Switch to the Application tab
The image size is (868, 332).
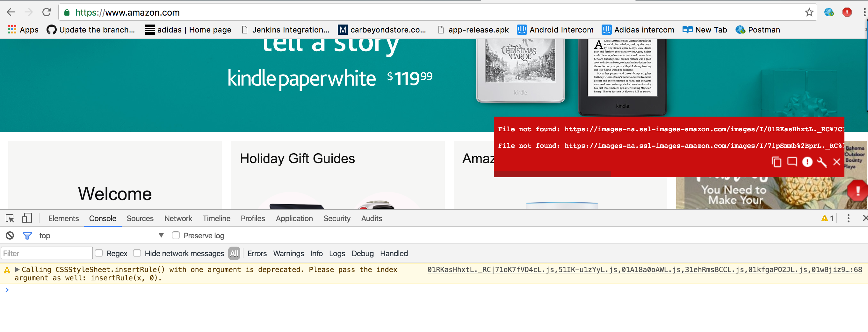[x=294, y=218]
